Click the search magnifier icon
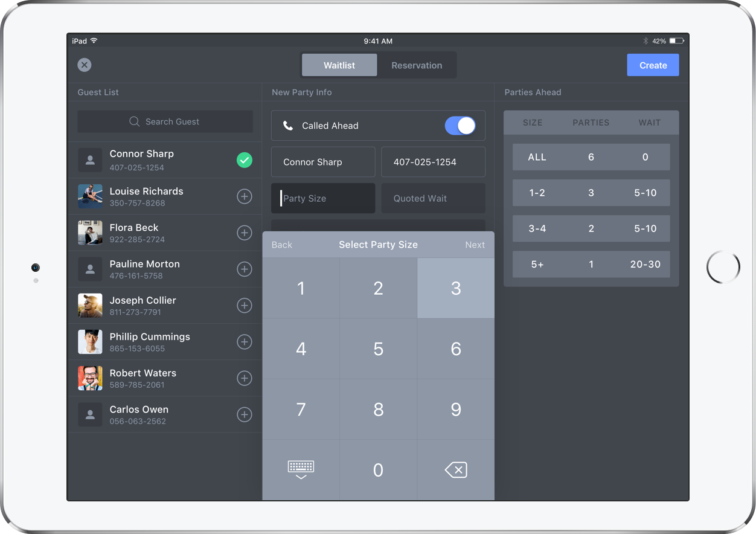Screen dimensions: 756x534 135,121
